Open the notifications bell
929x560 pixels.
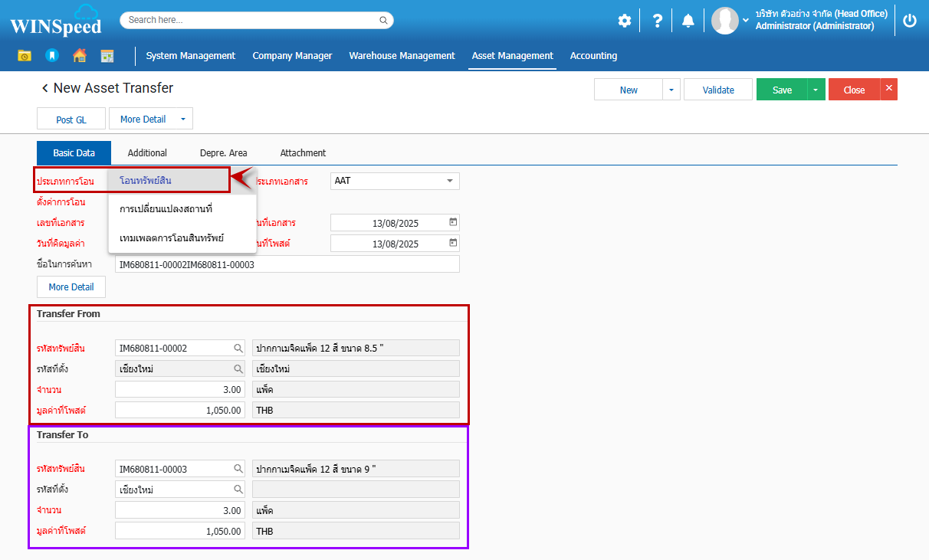pos(688,21)
